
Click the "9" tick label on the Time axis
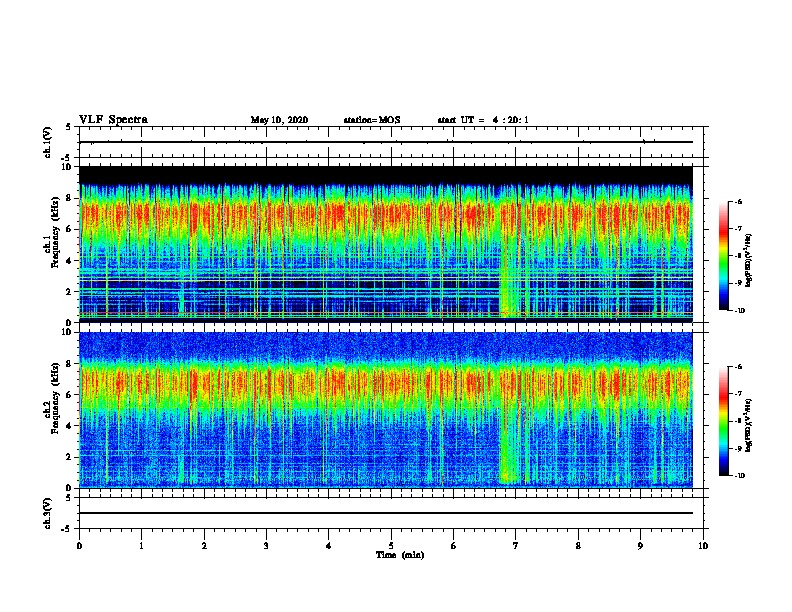[x=640, y=546]
